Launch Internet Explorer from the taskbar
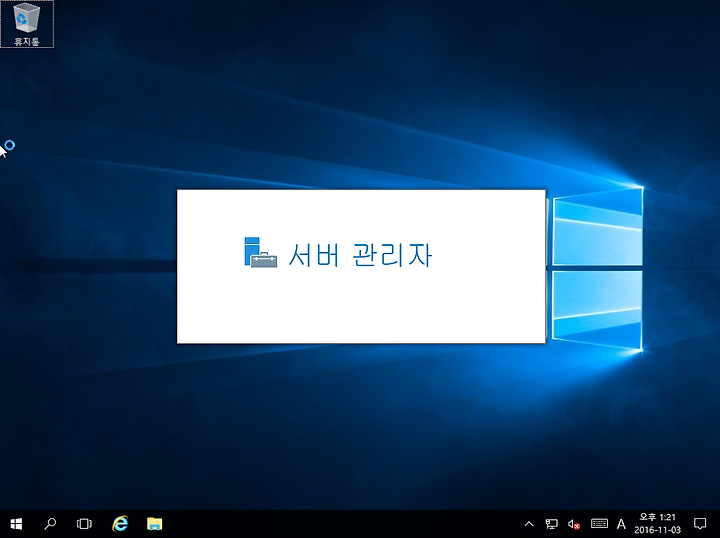 pyautogui.click(x=120, y=524)
